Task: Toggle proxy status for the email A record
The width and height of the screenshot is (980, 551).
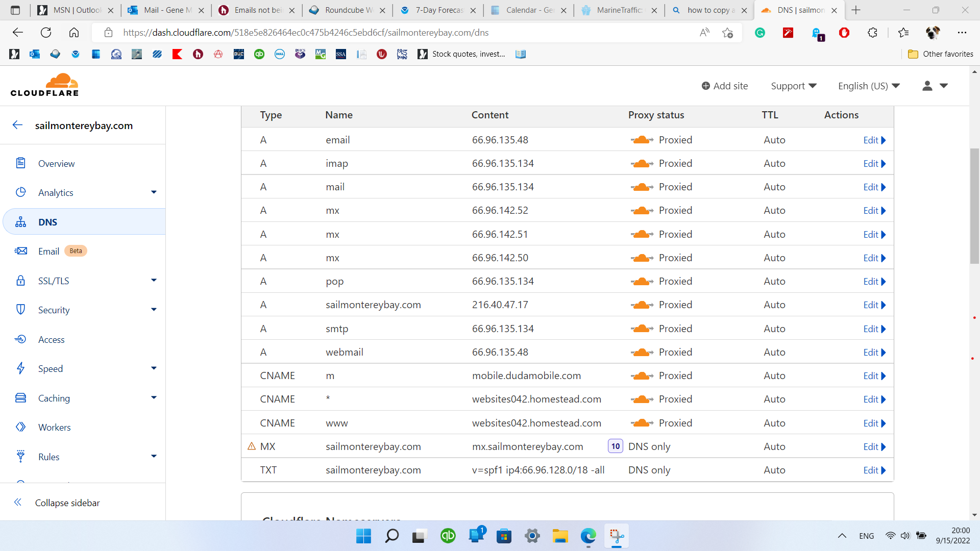Action: click(x=642, y=139)
